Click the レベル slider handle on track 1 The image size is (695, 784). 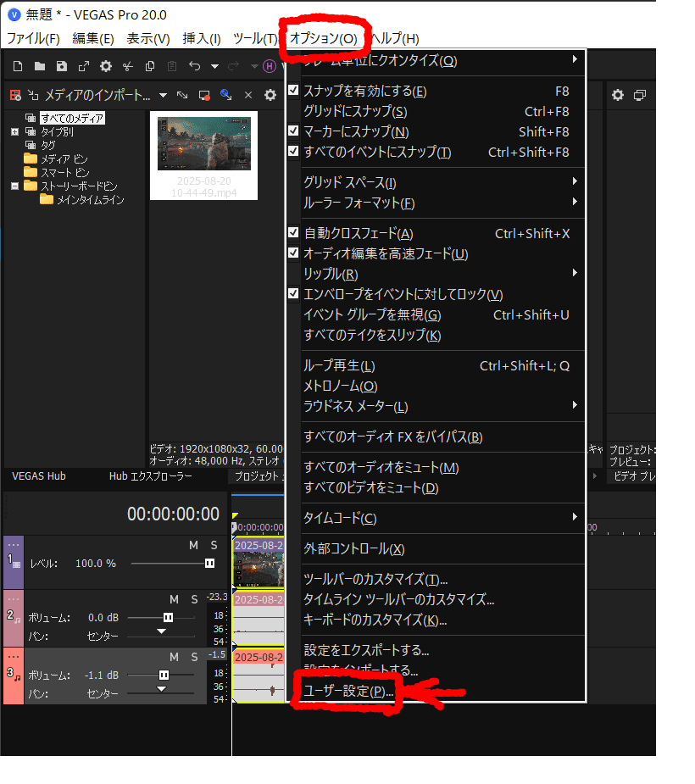click(210, 564)
